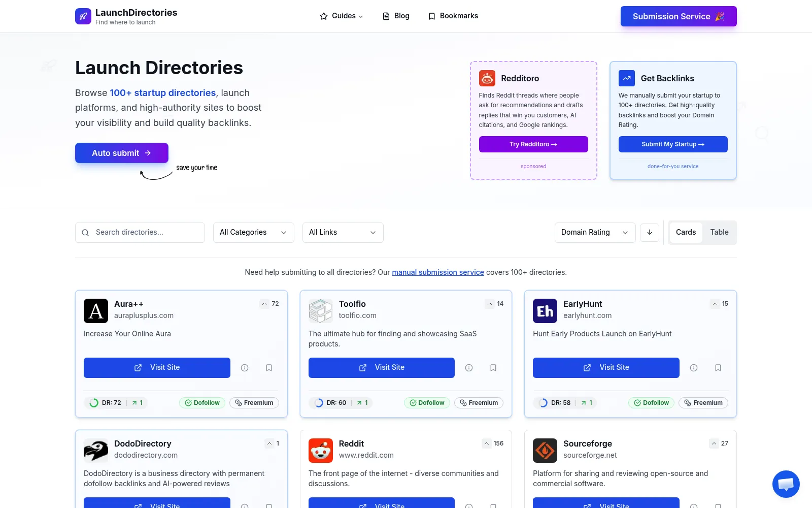The image size is (812, 508).
Task: Click the Dofollow badge on Toolfio card
Action: pos(427,403)
